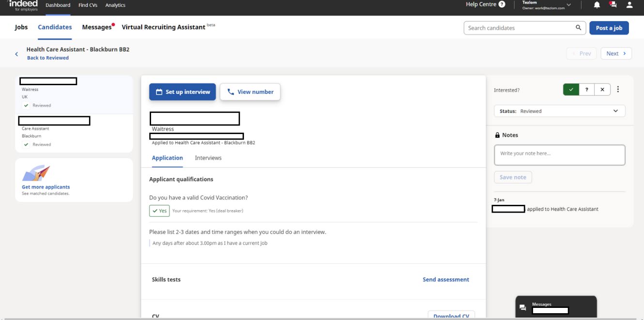Image resolution: width=644 pixels, height=320 pixels.
Task: Open the Messages tab in navigation
Action: [97, 27]
